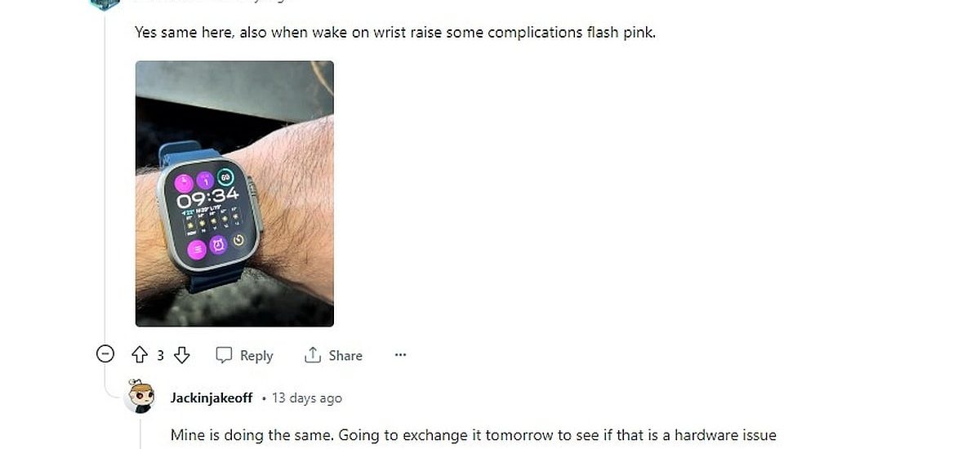The image size is (980, 449).
Task: Click the 'Mine is doing the same' reply text
Action: 474,435
